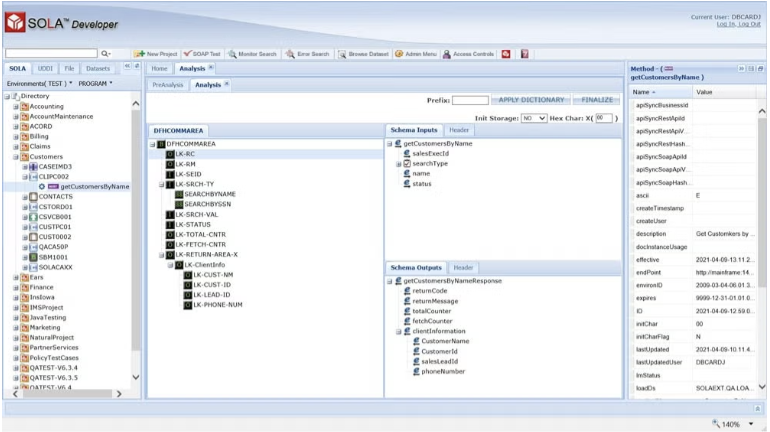
Task: Select the Marketing folder
Action: pos(45,327)
